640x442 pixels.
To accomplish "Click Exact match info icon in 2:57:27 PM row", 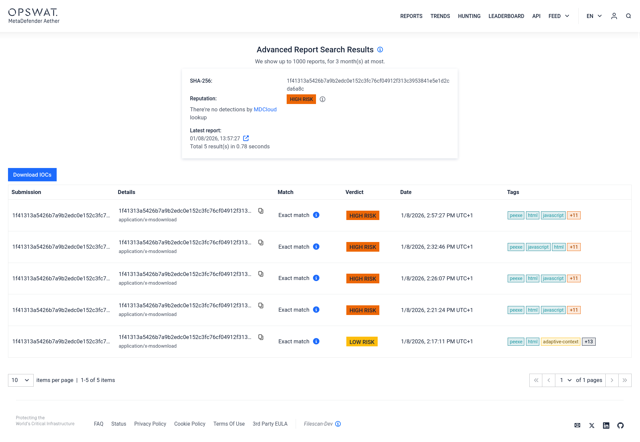I will [316, 215].
